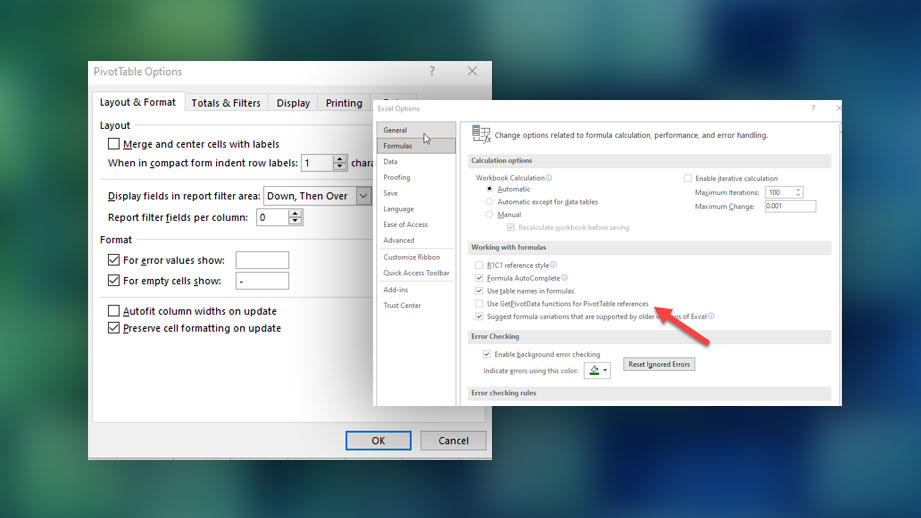Open the Display tab
The height and width of the screenshot is (518, 921).
[x=293, y=103]
